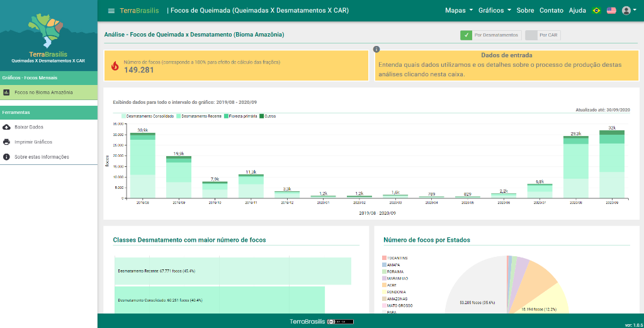Click the 2020/07 bar labeled 6,8k

point(539,191)
